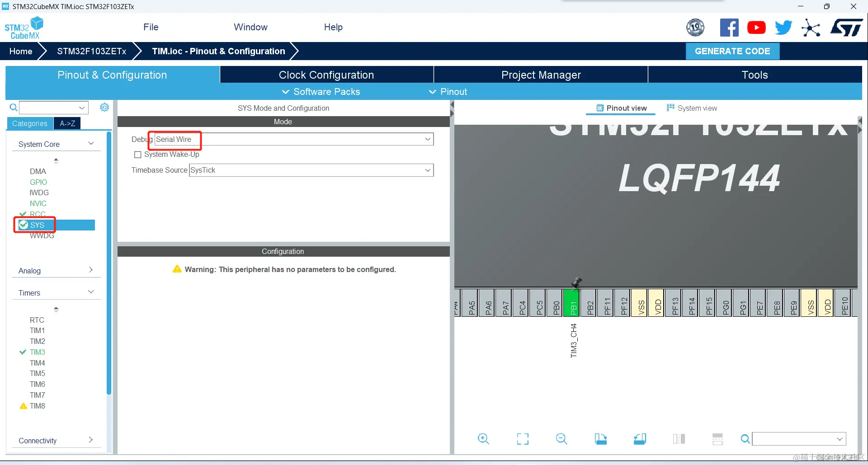The height and width of the screenshot is (465, 868).
Task: Open the Help menu
Action: [x=333, y=27]
